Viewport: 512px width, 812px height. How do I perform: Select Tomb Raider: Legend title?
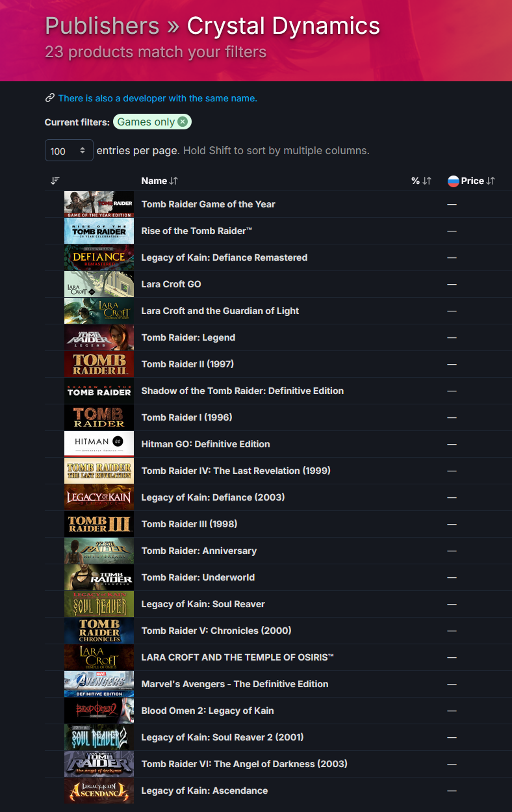click(188, 337)
